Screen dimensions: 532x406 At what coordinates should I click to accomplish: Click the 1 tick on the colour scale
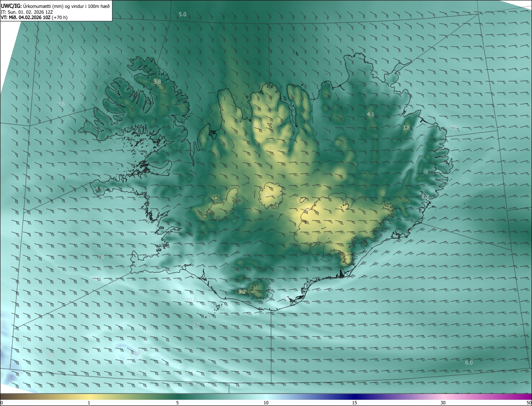coord(89,403)
